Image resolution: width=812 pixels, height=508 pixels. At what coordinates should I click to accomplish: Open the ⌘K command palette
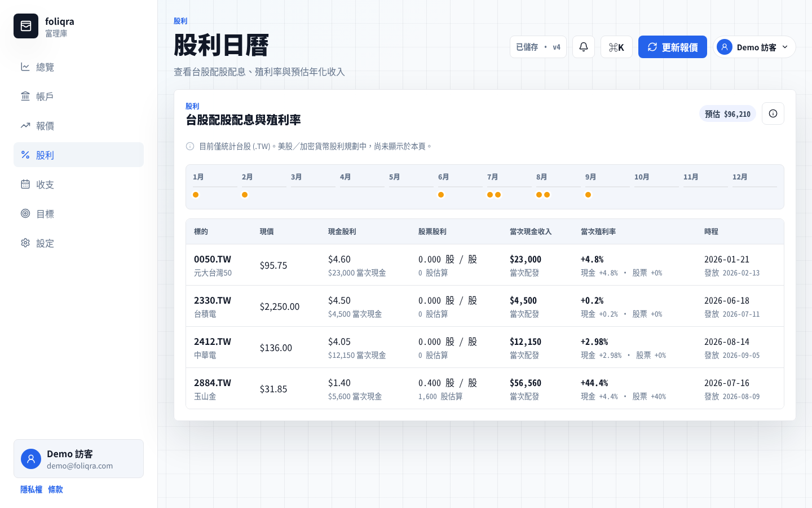pyautogui.click(x=616, y=47)
